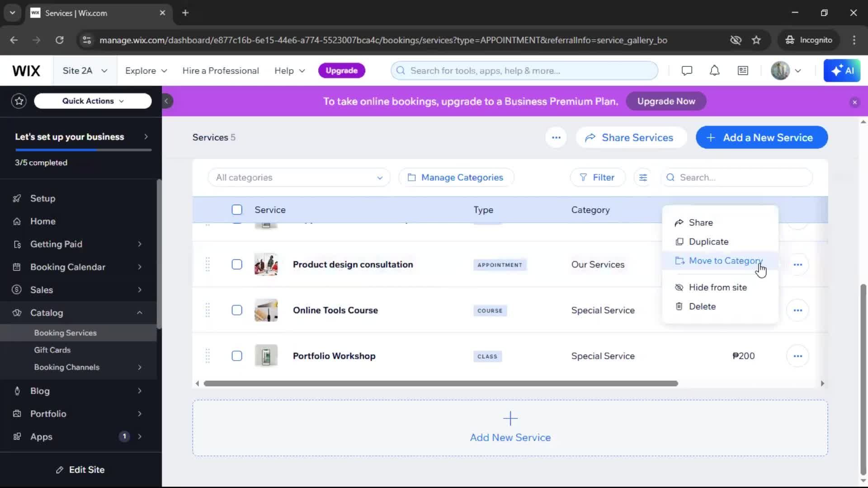View site information icon in address bar
This screenshot has height=488, width=868.
(x=86, y=40)
